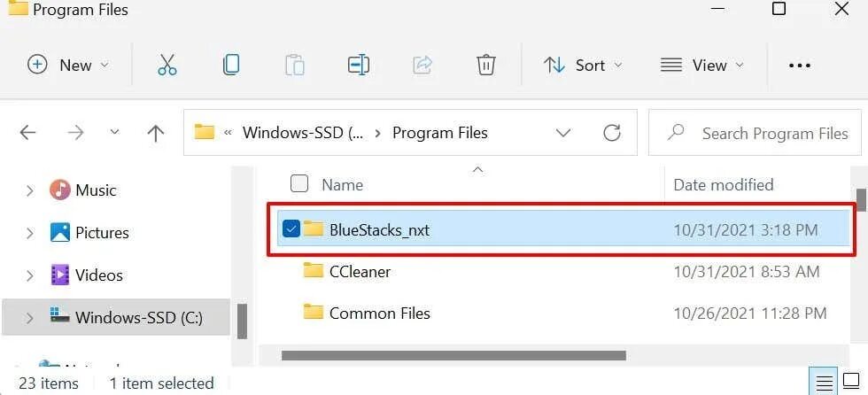Click the Copy icon in toolbar
This screenshot has height=395, width=868.
coord(231,65)
